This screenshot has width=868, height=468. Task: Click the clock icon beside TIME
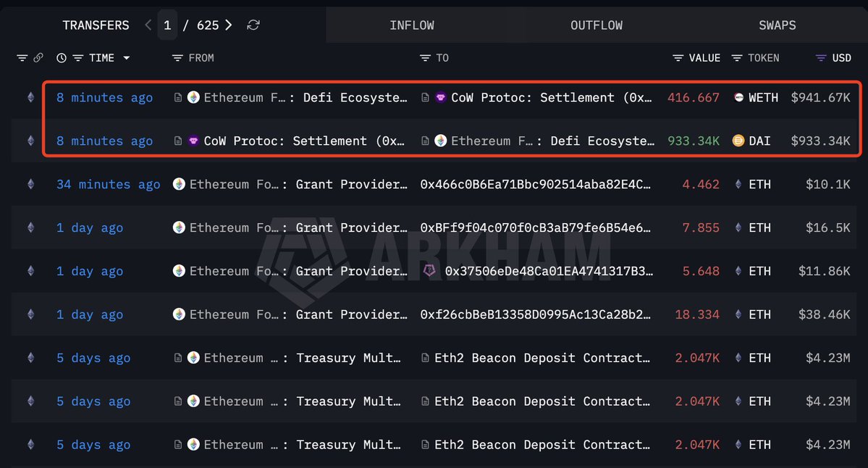click(62, 58)
